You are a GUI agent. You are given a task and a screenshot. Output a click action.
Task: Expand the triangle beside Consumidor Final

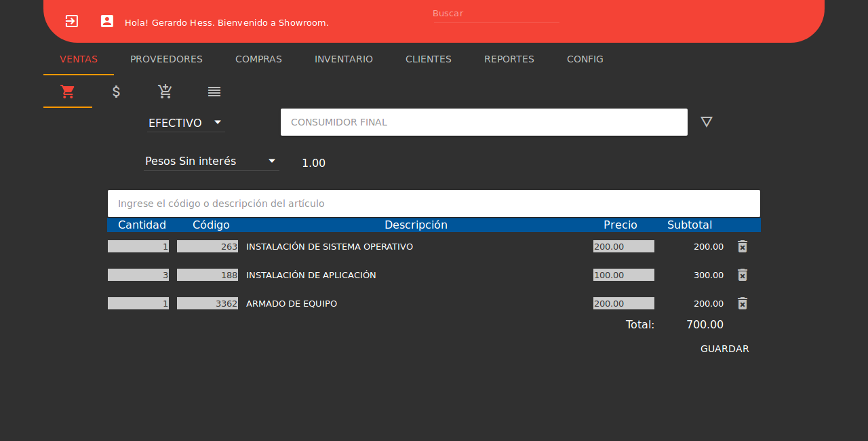click(x=707, y=122)
